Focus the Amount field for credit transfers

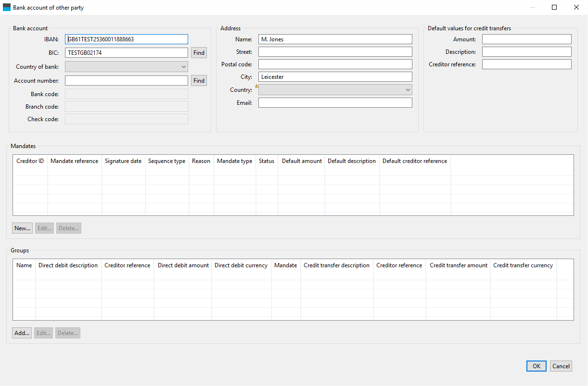click(527, 39)
